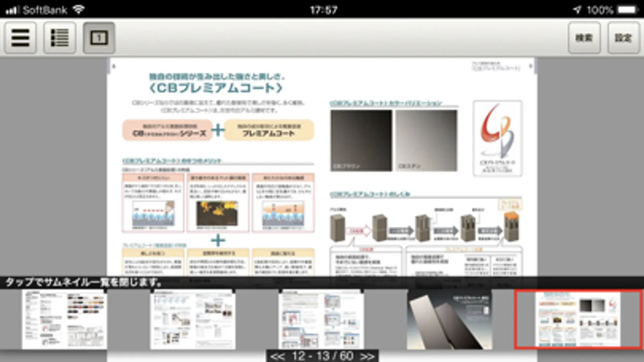644x362 pixels.
Task: Tap the Wi-Fi status icon
Action: point(79,9)
